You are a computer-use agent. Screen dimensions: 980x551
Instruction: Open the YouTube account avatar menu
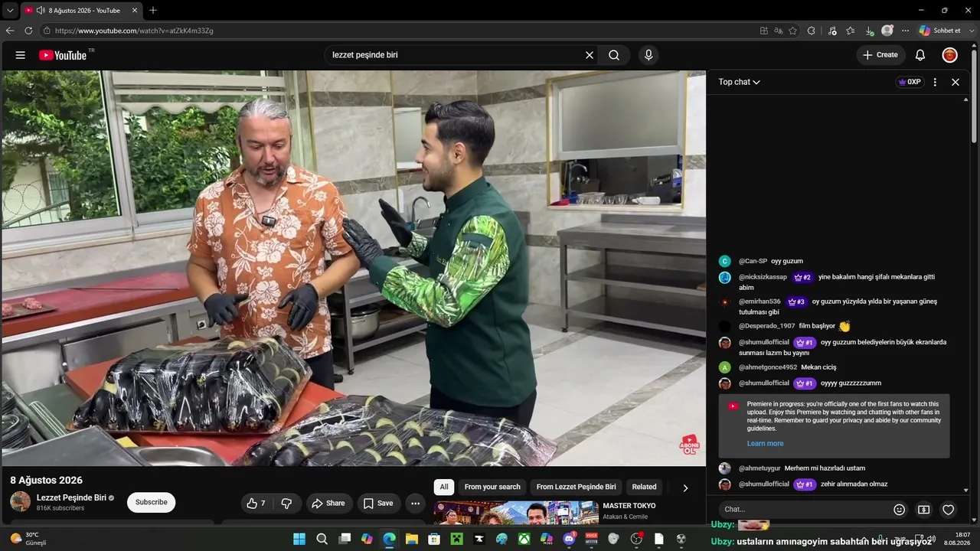pyautogui.click(x=949, y=55)
